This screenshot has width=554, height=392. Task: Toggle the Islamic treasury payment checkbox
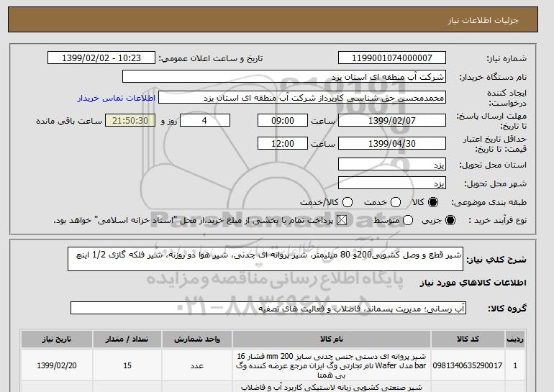[x=342, y=220]
